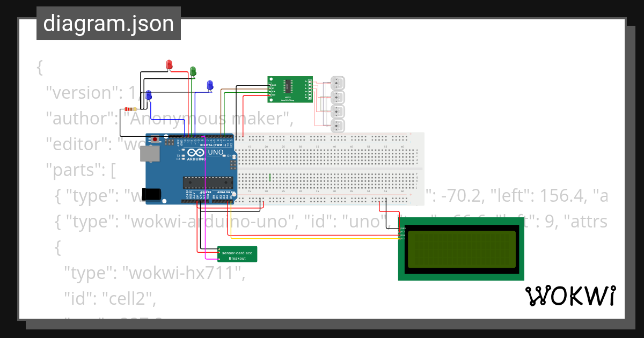The width and height of the screenshot is (644, 338).
Task: Select the green LED component
Action: 193,70
